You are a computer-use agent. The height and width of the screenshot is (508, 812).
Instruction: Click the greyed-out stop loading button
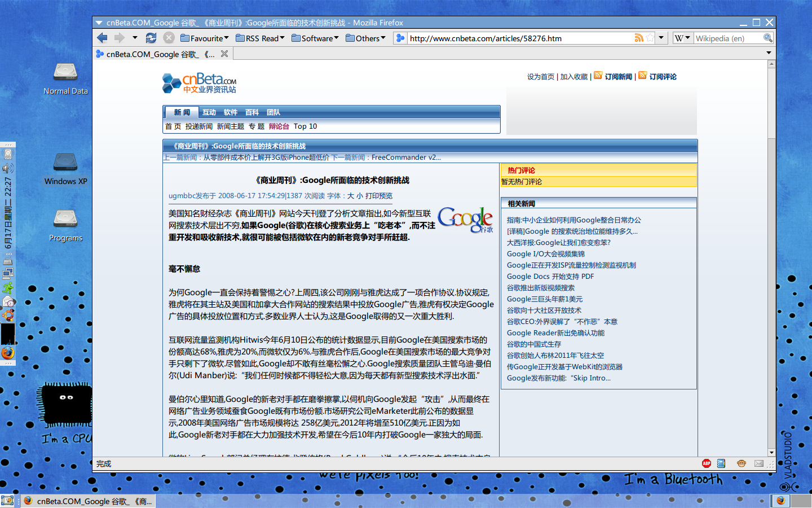169,38
